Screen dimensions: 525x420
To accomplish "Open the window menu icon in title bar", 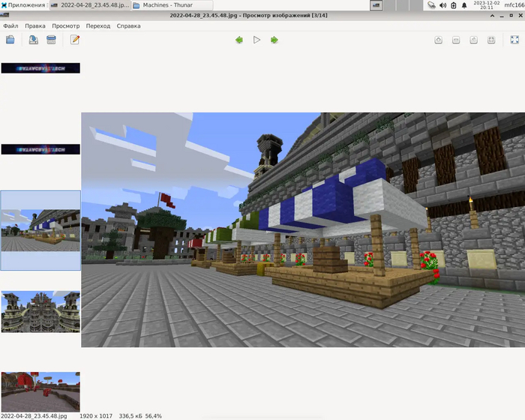I will (x=4, y=15).
